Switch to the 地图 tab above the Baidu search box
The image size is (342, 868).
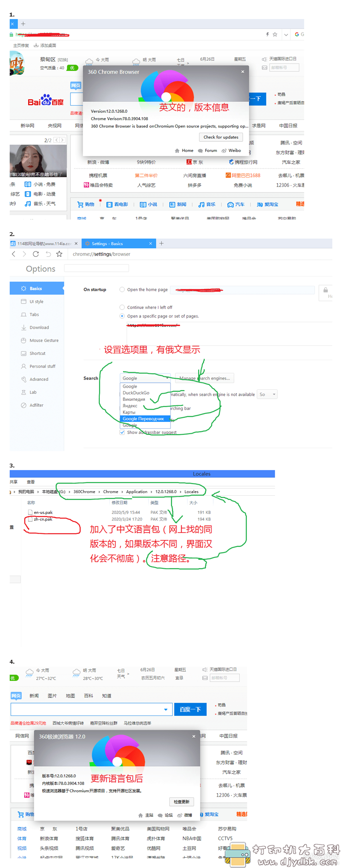click(71, 696)
